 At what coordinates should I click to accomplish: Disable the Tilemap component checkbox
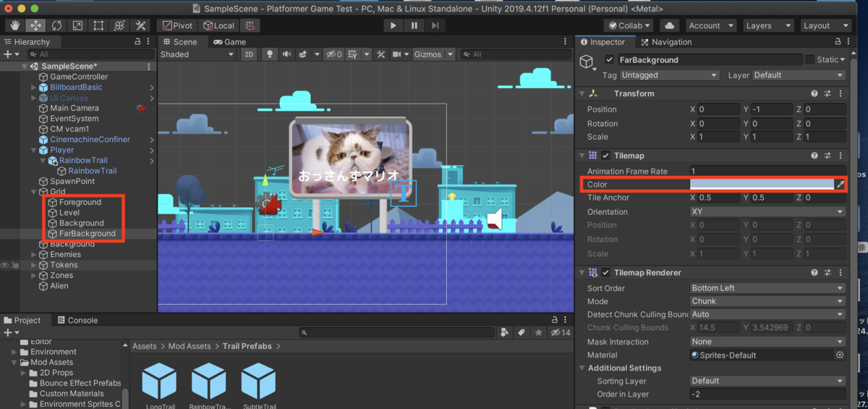pyautogui.click(x=605, y=156)
